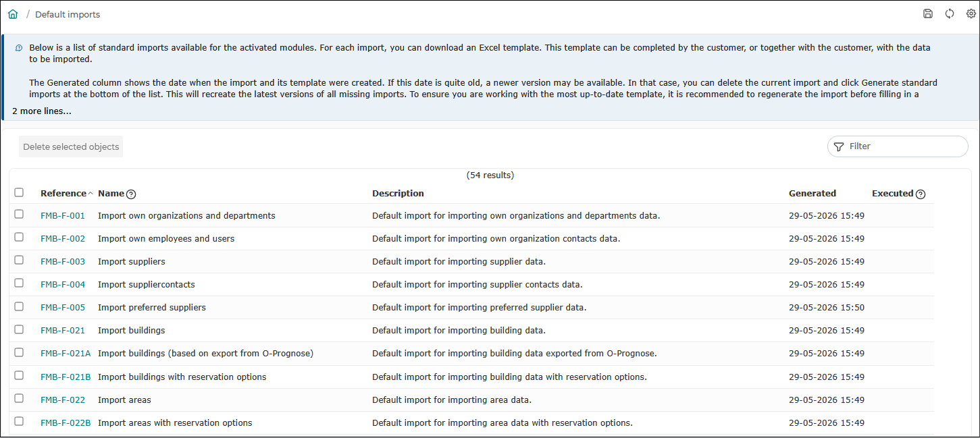Viewport: 980px width, 438px height.
Task: Open the FMB-F-021 reference link
Action: coord(63,331)
